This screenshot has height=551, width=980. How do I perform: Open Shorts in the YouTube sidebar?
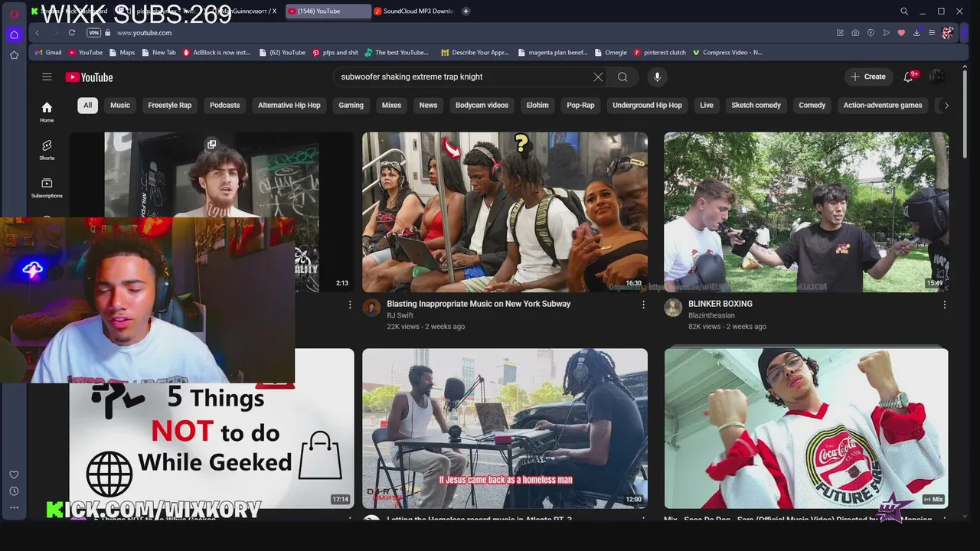(x=47, y=149)
